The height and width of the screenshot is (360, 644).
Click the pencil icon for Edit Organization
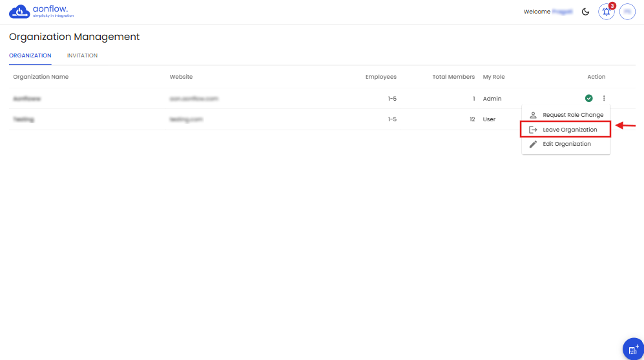(x=533, y=144)
